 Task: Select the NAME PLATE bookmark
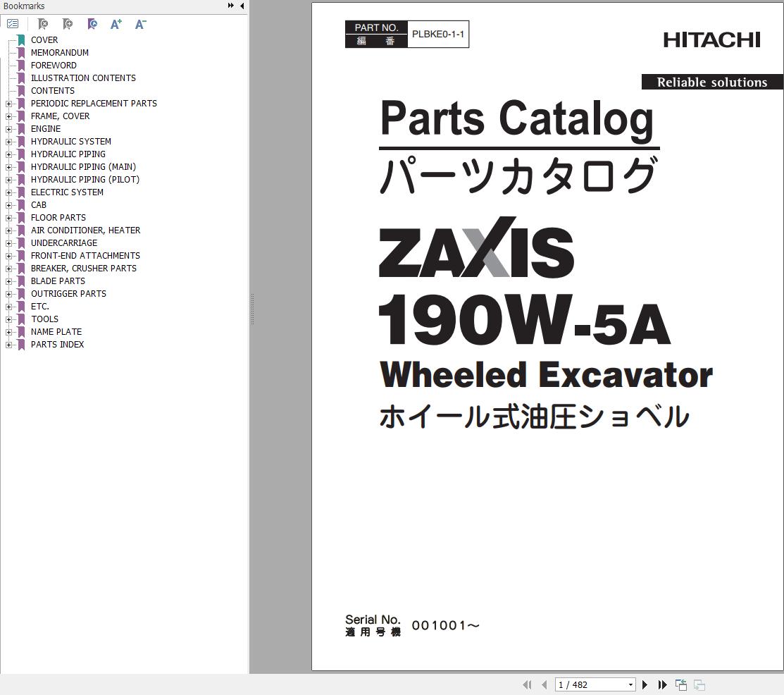click(x=56, y=332)
